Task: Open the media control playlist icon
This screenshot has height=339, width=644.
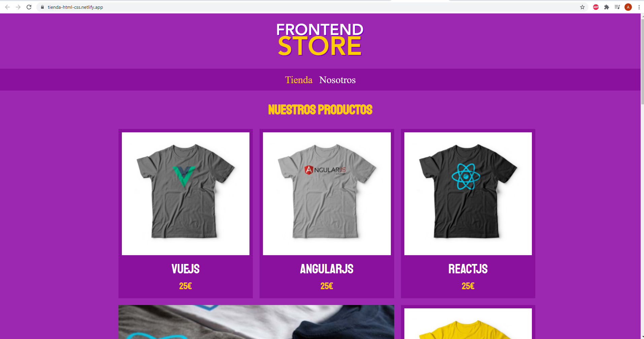Action: pyautogui.click(x=617, y=7)
